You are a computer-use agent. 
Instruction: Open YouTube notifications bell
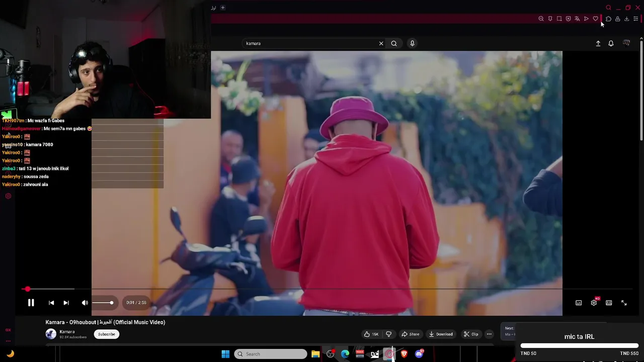pyautogui.click(x=611, y=43)
